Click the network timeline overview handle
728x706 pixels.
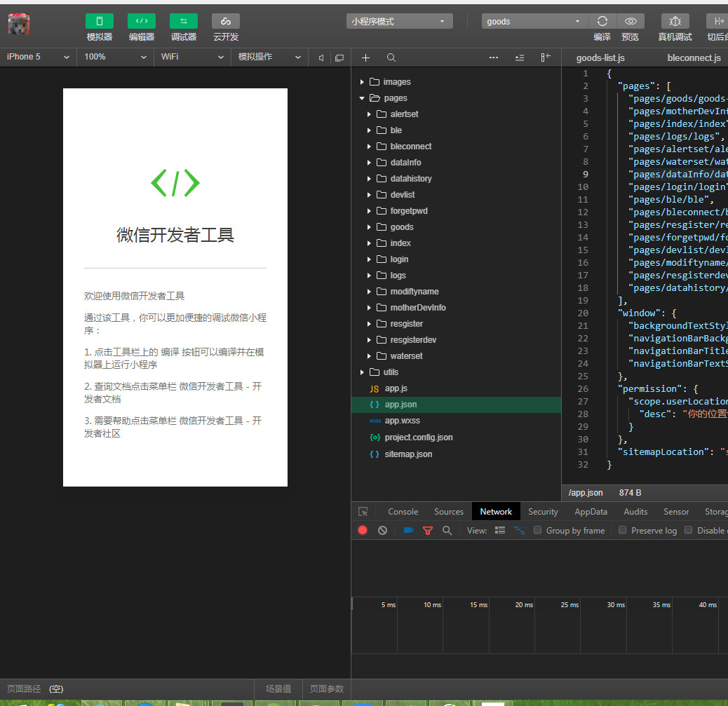[x=352, y=604]
